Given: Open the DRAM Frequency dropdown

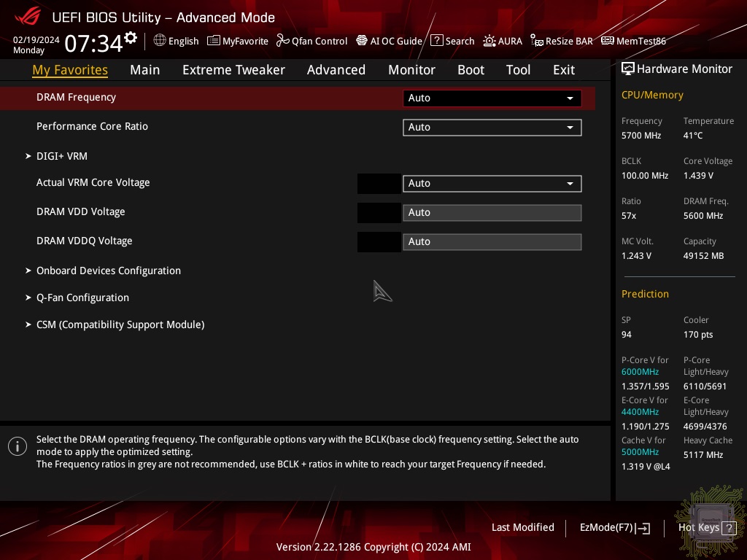Looking at the screenshot, I should click(492, 98).
